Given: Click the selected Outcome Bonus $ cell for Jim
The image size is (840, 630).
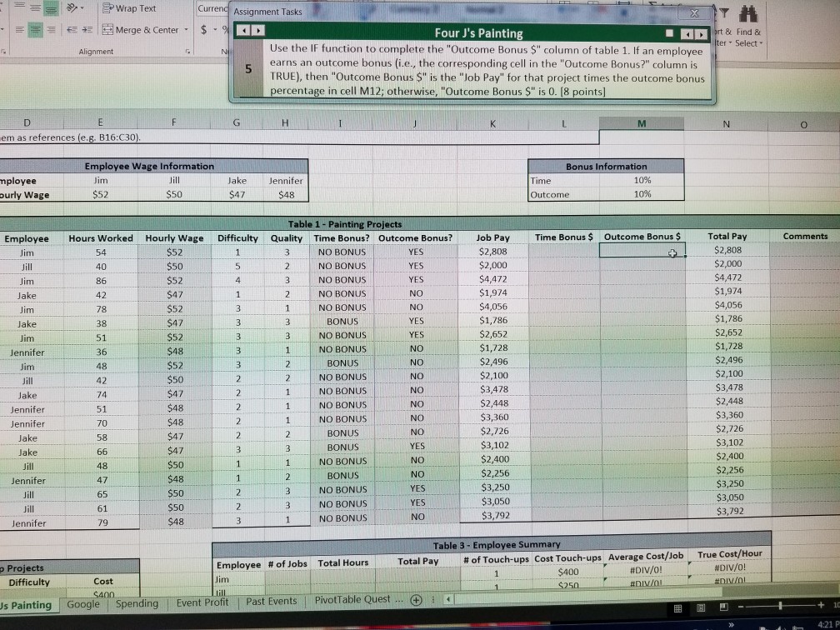Looking at the screenshot, I should coord(642,250).
